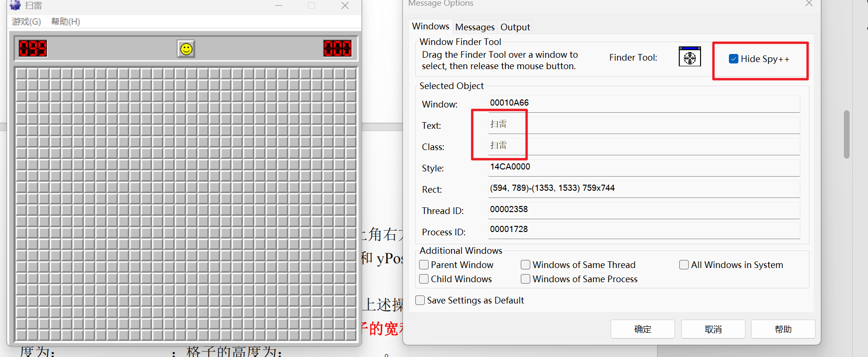868x357 pixels.
Task: Check All Windows in System
Action: click(x=684, y=265)
